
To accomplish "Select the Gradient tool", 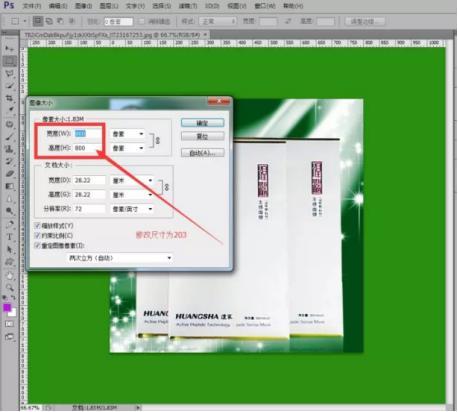I will point(9,186).
